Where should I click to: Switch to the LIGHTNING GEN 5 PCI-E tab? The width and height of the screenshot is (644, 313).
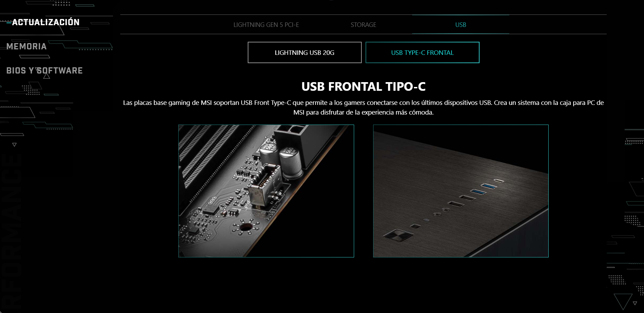[266, 25]
